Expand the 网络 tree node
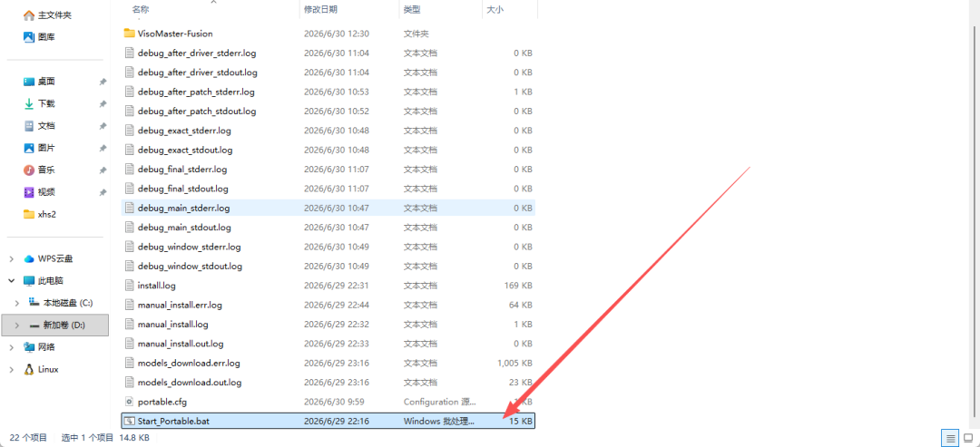The height and width of the screenshot is (447, 980). (11, 347)
